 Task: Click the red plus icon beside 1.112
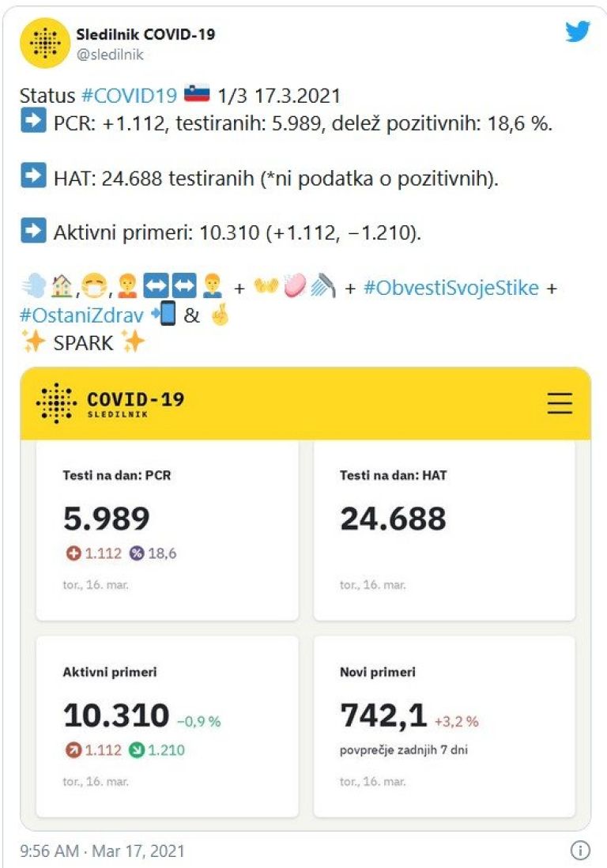73,553
